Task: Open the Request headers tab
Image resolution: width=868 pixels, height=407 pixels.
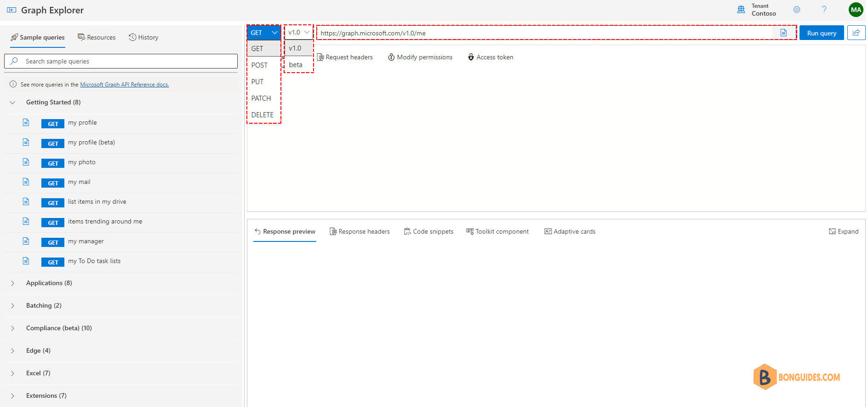Action: [x=345, y=57]
